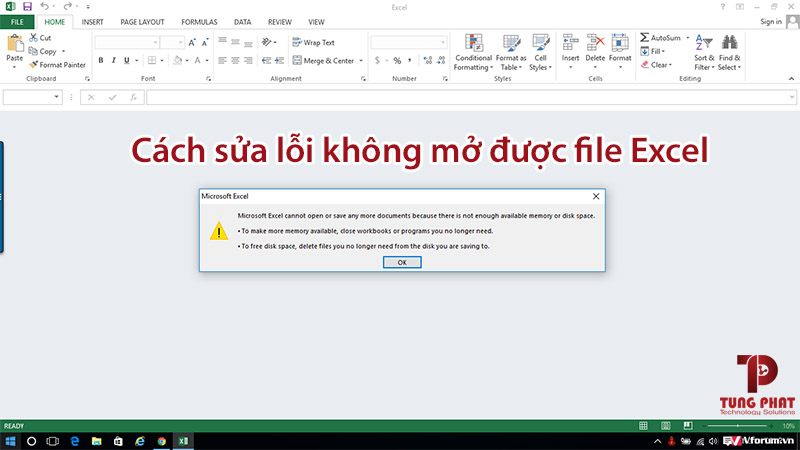Switch to the VIEW tab

tap(316, 22)
